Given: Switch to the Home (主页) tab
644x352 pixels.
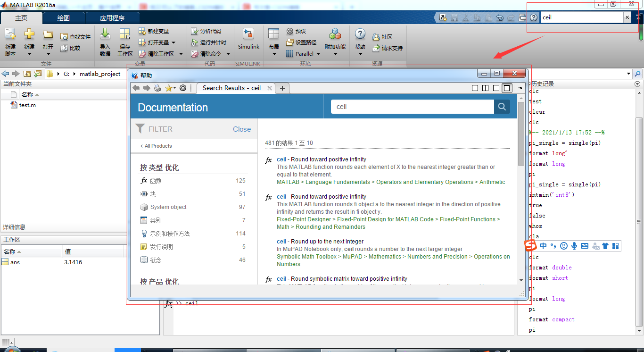Looking at the screenshot, I should coord(21,18).
